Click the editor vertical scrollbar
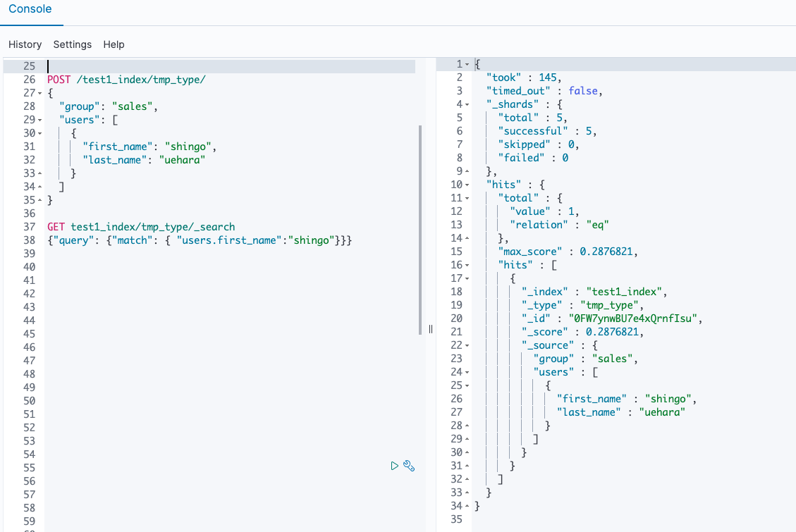 [420, 230]
